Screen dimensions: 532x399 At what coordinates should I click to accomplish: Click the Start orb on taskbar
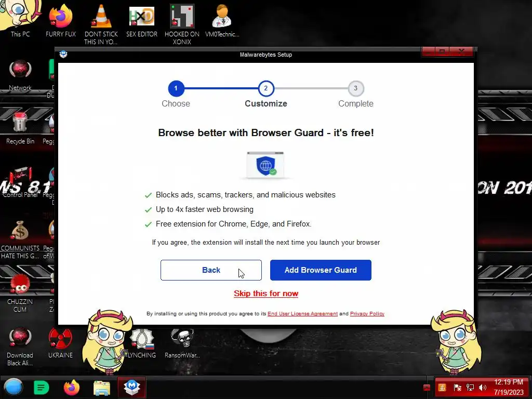[x=13, y=388]
